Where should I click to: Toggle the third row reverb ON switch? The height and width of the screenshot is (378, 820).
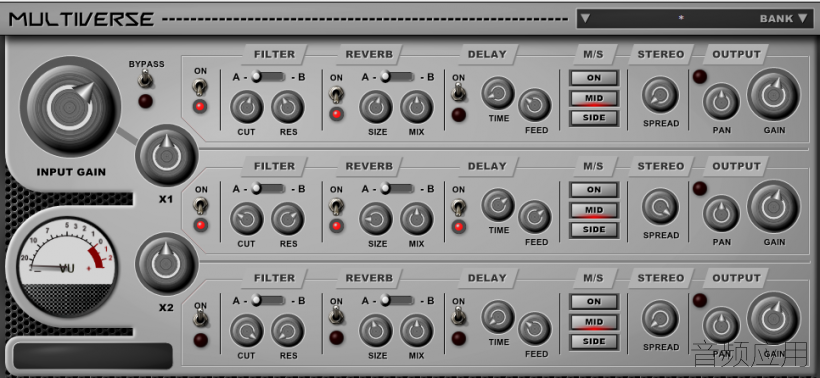[x=336, y=315]
